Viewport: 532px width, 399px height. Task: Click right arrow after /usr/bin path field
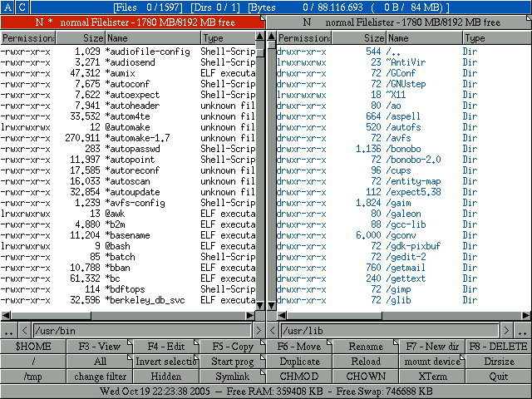(x=258, y=331)
